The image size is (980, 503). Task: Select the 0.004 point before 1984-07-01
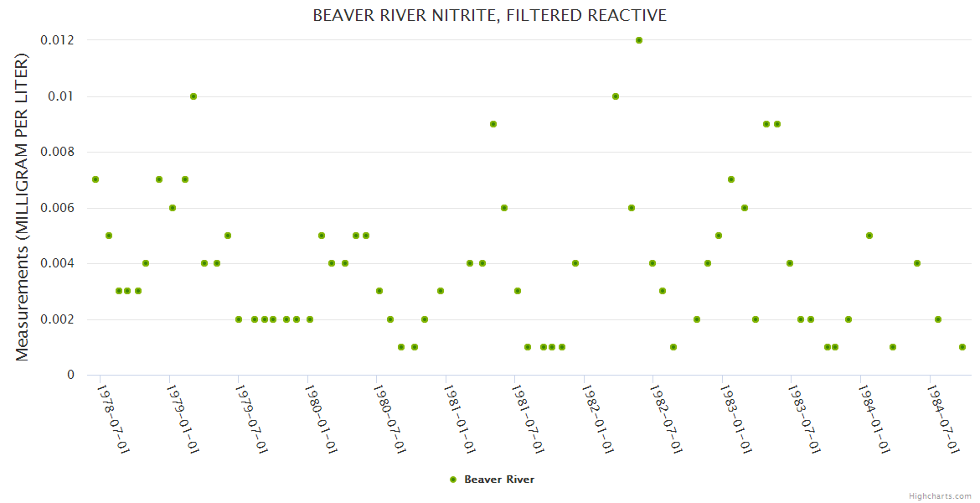click(x=917, y=263)
